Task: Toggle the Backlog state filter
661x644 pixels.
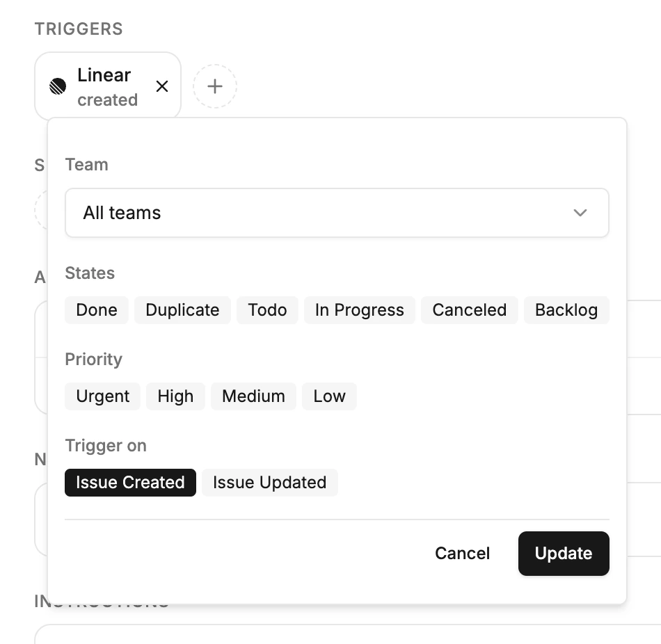Action: click(x=566, y=309)
